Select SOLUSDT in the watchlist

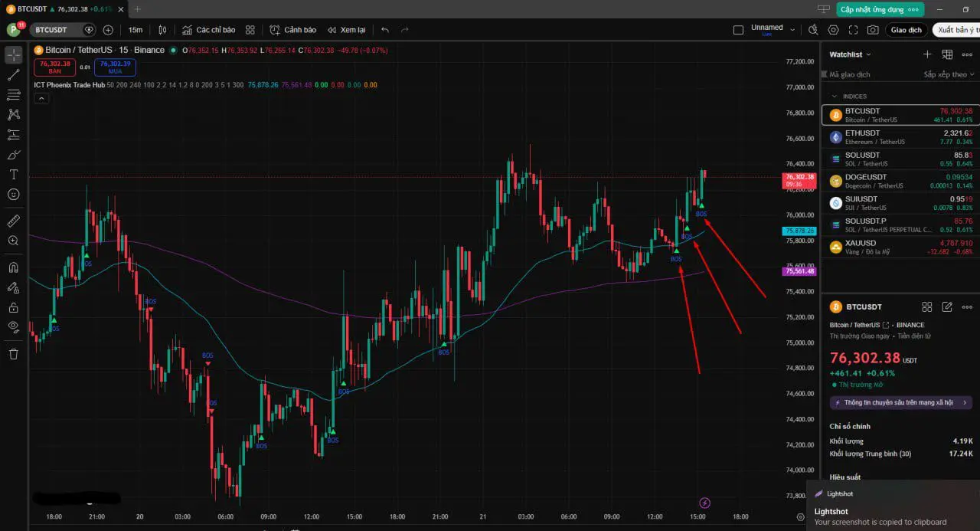[x=900, y=159]
